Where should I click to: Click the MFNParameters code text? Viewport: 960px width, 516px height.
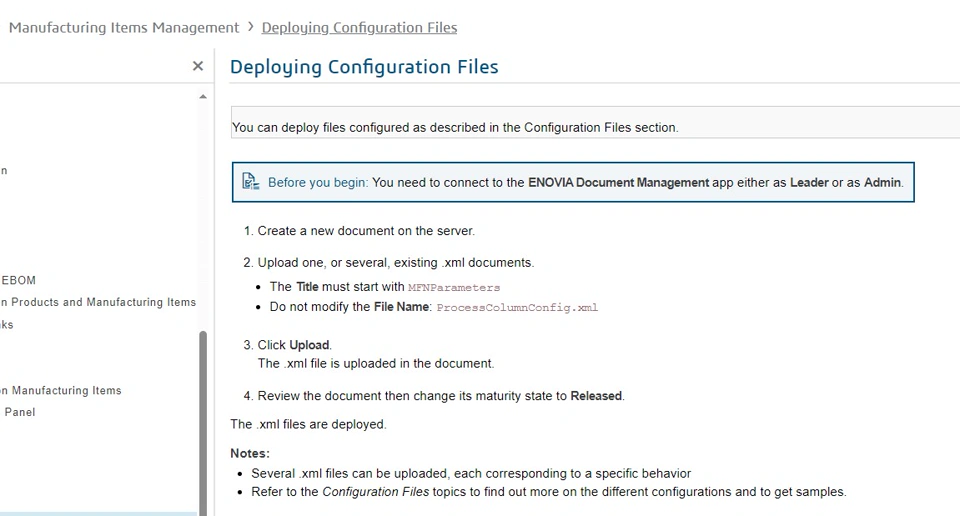(x=454, y=287)
